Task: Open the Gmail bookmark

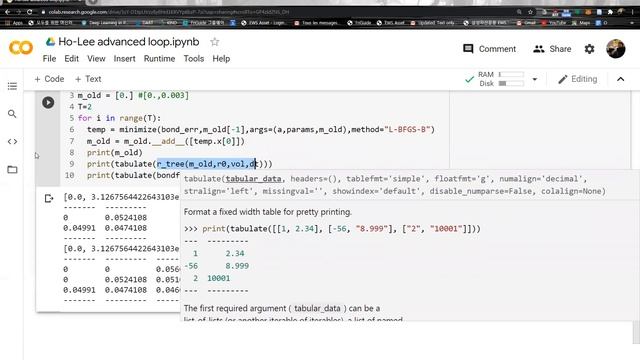Action: click(527, 23)
